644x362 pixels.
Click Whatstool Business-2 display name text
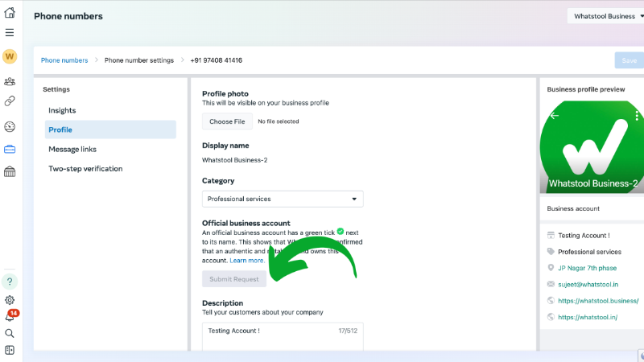pyautogui.click(x=234, y=160)
